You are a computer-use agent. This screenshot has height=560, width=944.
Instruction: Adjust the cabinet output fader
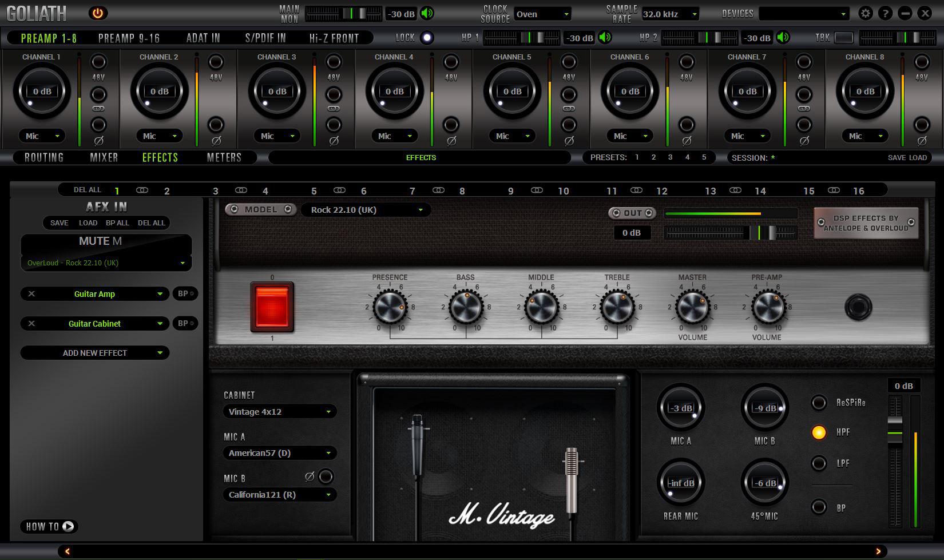point(895,461)
